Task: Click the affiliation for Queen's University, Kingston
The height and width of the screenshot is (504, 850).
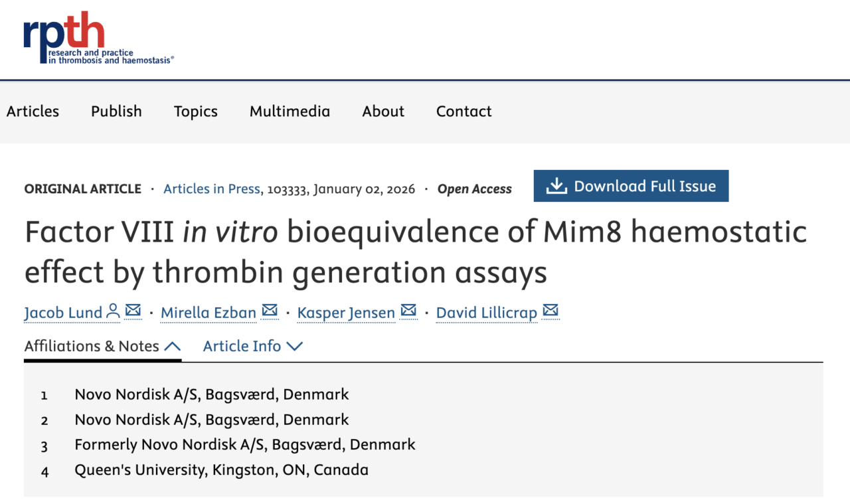Action: click(221, 469)
